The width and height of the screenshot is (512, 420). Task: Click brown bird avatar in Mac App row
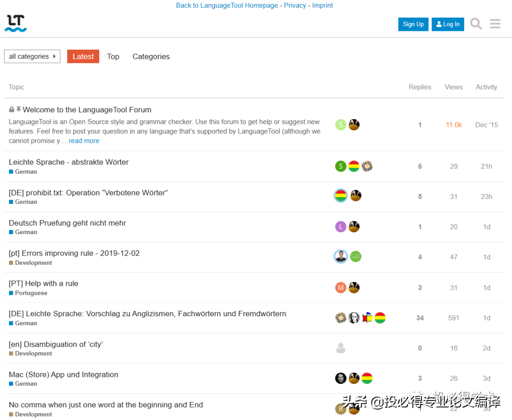[354, 378]
